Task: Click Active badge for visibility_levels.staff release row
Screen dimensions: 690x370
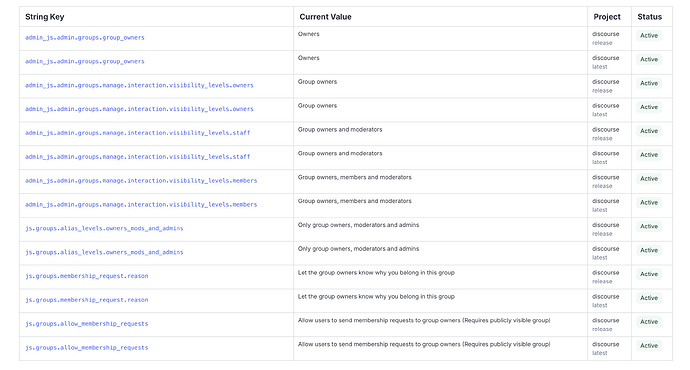Action: [x=649, y=131]
